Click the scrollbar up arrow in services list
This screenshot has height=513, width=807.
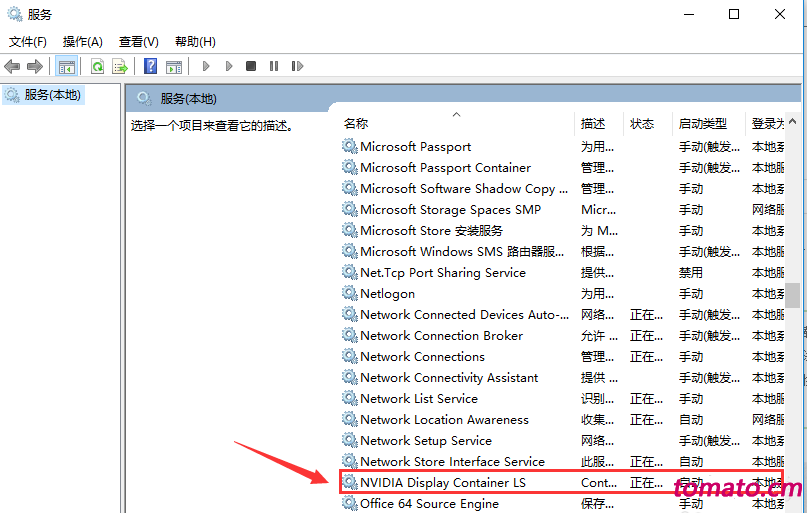(x=793, y=122)
